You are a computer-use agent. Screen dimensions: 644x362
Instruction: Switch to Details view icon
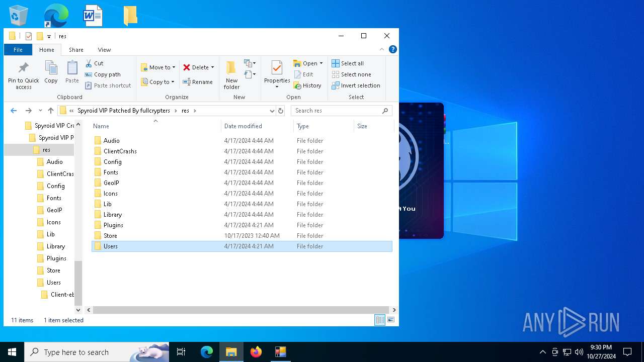(x=380, y=320)
